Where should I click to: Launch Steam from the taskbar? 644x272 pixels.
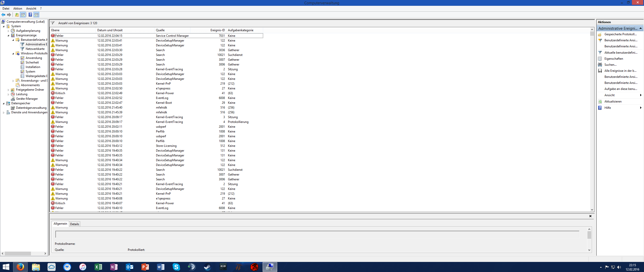pos(207,267)
